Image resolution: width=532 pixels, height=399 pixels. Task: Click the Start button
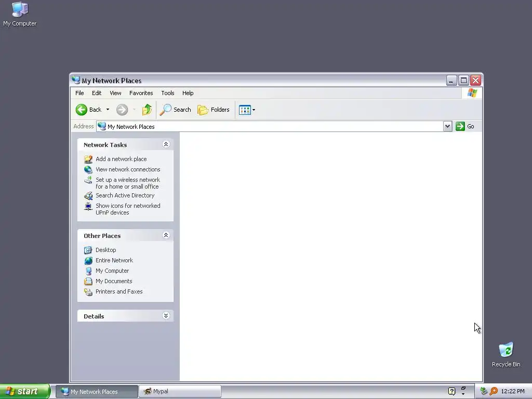[x=25, y=391]
